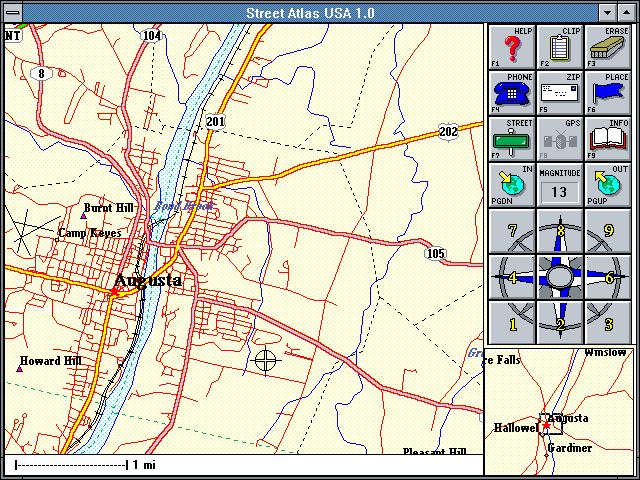The height and width of the screenshot is (480, 640).
Task: Zoom out with the OUT globe button
Action: point(607,185)
